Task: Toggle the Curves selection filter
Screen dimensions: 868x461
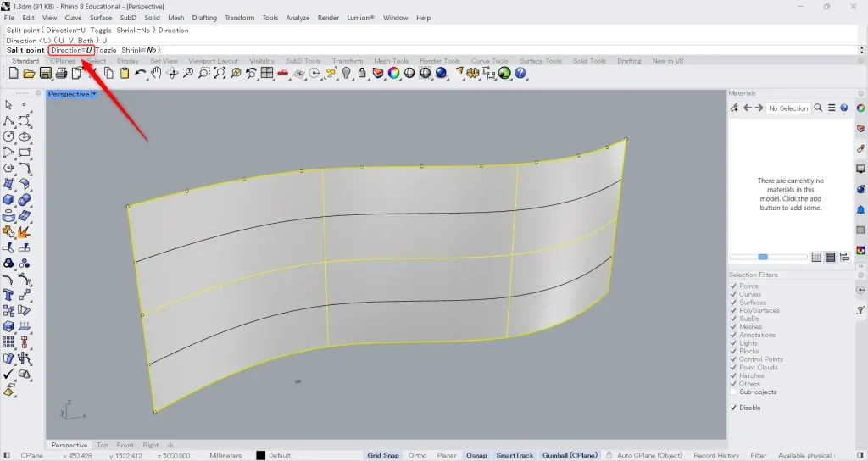Action: [733, 294]
